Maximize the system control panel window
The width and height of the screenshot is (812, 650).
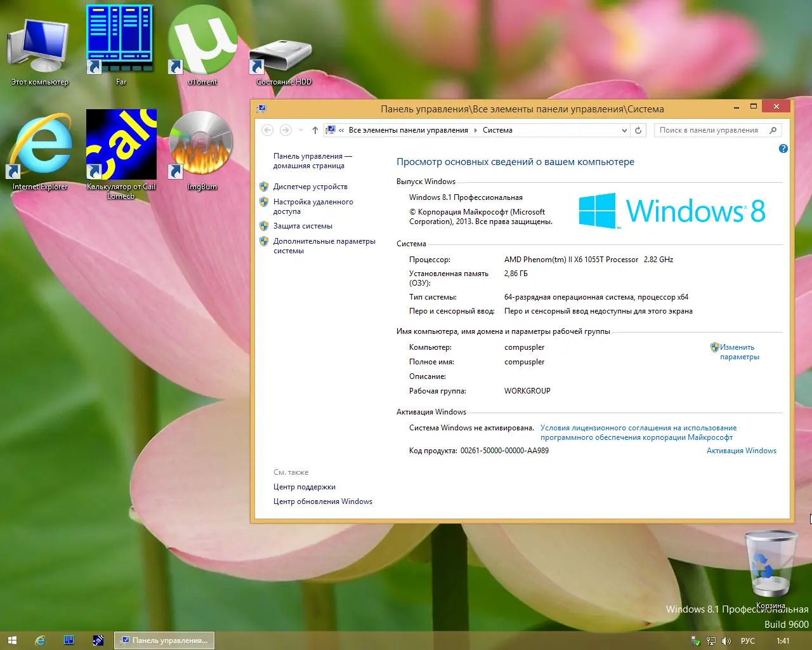click(x=754, y=107)
